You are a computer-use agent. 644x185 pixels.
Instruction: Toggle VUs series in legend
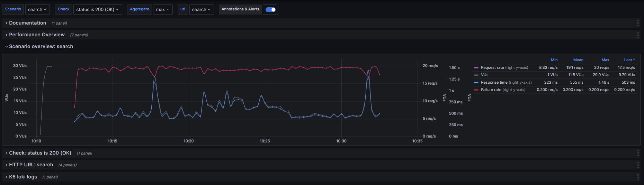pos(484,75)
